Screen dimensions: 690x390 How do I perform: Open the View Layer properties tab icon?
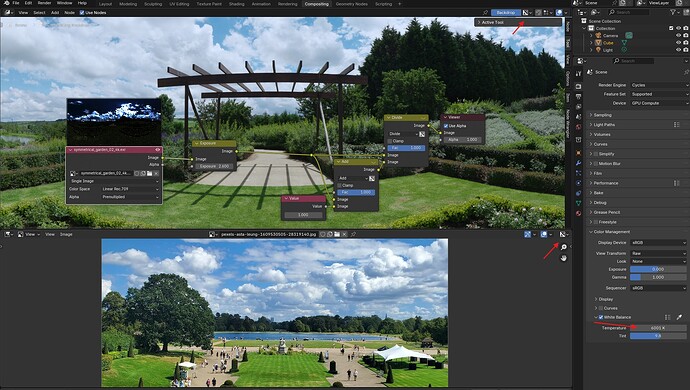578,107
